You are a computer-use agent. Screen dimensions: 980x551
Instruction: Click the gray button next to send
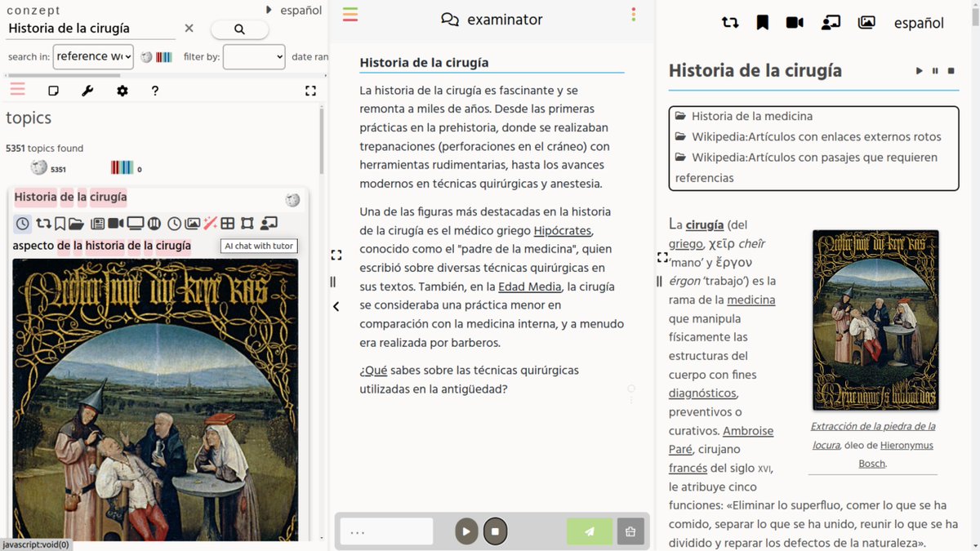(x=630, y=531)
